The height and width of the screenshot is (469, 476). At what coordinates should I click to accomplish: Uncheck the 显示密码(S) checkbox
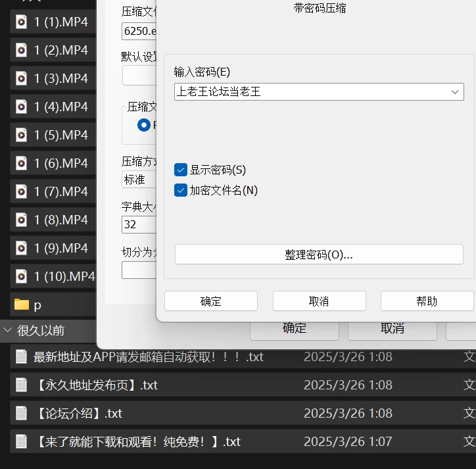click(x=181, y=170)
